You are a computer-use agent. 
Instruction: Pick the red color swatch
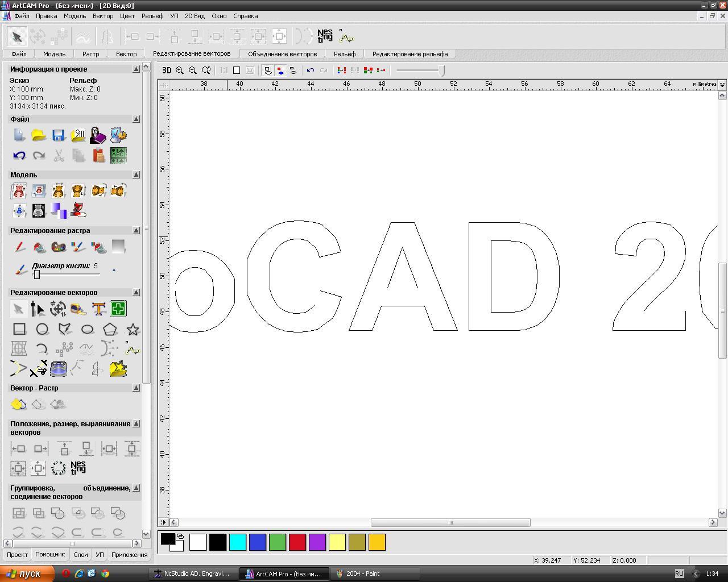297,542
